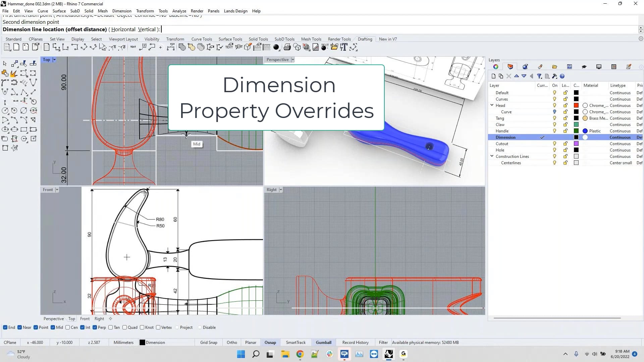Open the Layers panel Help question mark icon
Viewport: 644px width, 362px height.
pyautogui.click(x=562, y=76)
